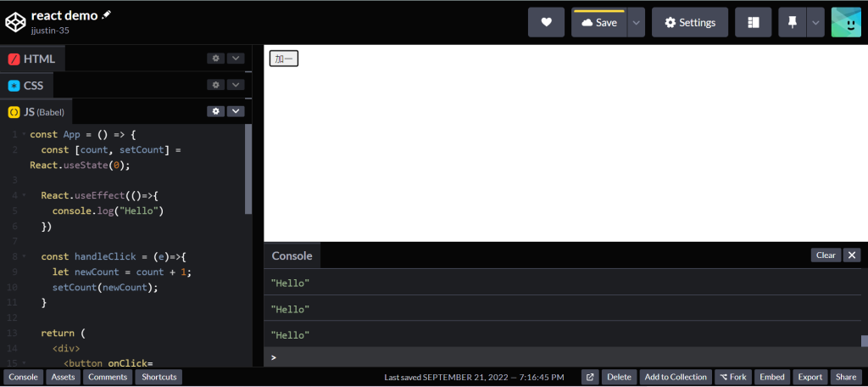Love this pen with heart button
868x387 pixels.
point(546,22)
